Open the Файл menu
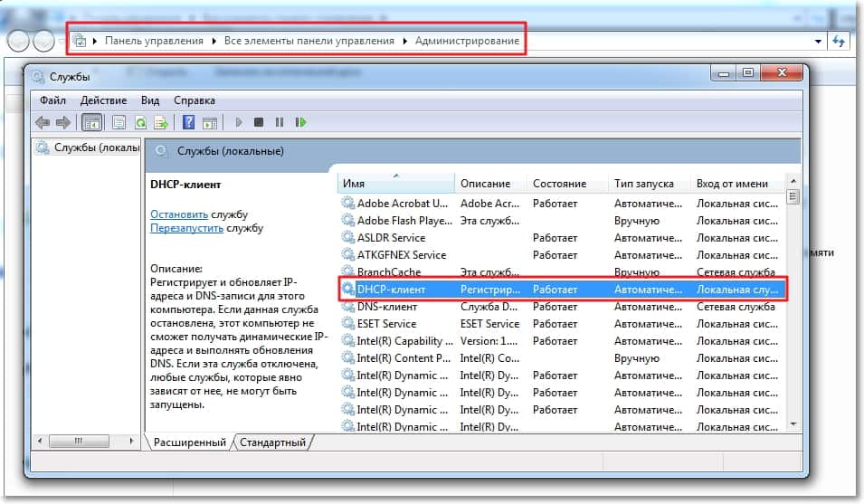Screen dimensions: 864x504 pos(52,100)
